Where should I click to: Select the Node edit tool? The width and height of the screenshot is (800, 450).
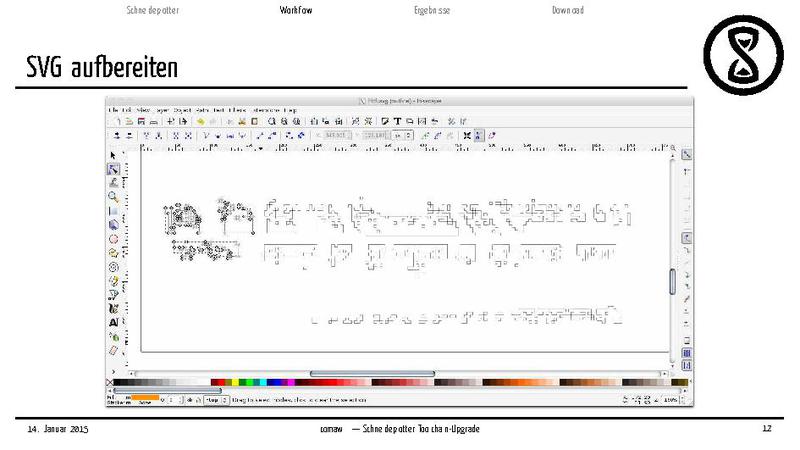[113, 169]
